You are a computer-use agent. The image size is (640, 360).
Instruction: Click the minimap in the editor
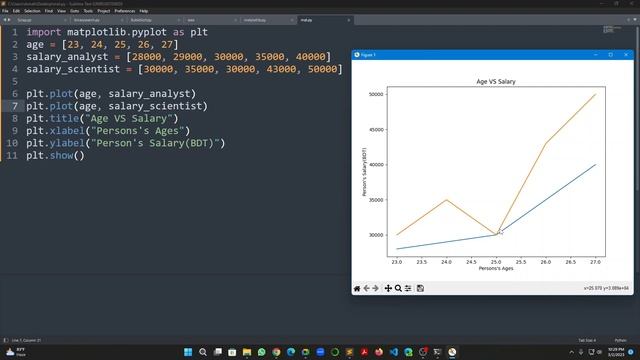tap(612, 29)
